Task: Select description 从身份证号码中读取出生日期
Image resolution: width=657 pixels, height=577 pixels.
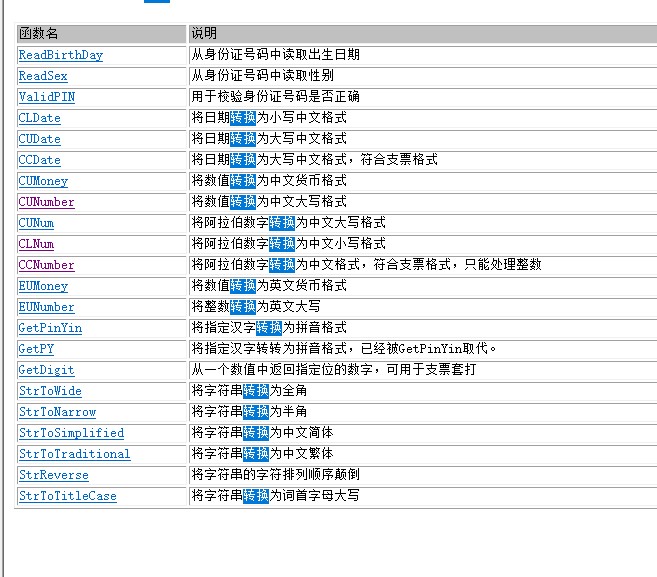Action: click(276, 54)
